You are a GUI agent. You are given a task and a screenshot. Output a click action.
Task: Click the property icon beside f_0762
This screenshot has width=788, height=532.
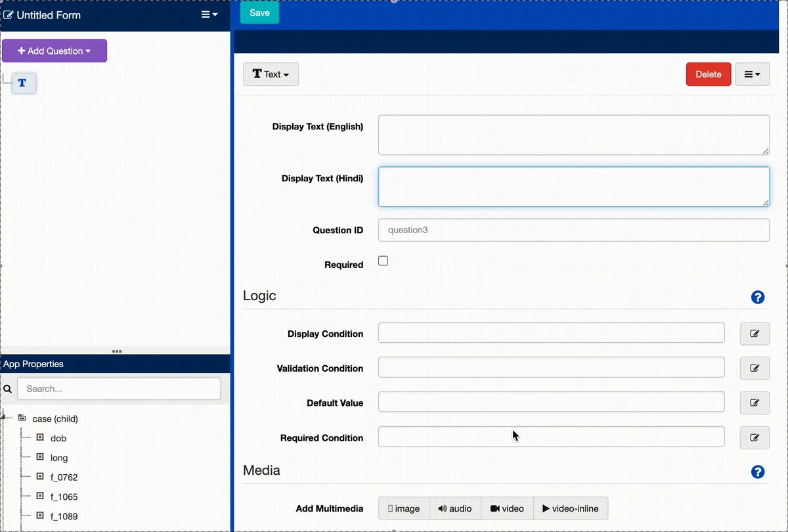(40, 477)
